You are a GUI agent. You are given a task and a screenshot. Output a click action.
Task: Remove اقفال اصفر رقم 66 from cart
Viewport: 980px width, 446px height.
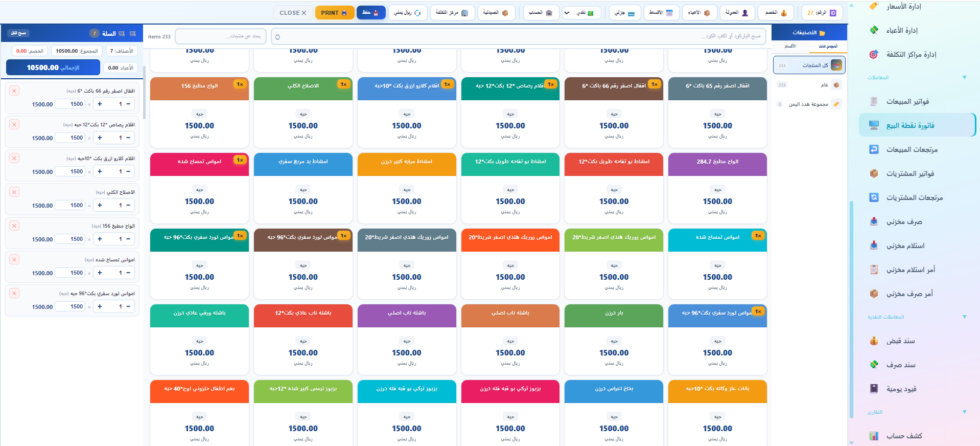[x=14, y=91]
